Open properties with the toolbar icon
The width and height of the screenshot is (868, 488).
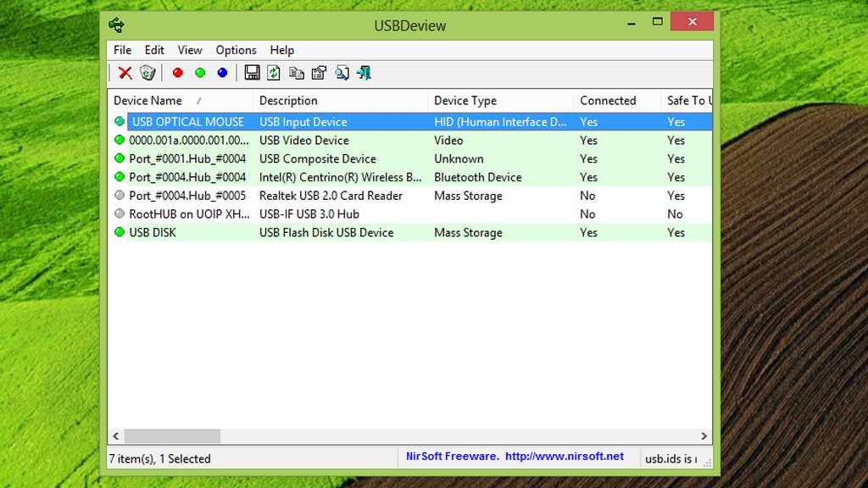(x=319, y=73)
